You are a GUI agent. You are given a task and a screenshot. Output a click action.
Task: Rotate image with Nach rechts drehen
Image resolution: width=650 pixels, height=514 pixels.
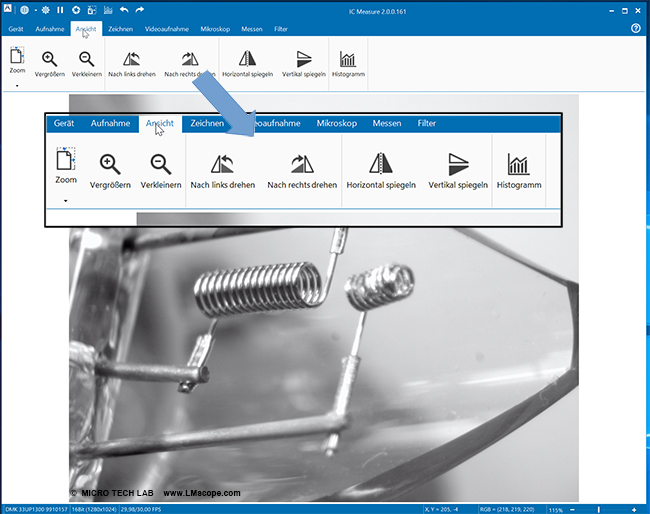189,60
